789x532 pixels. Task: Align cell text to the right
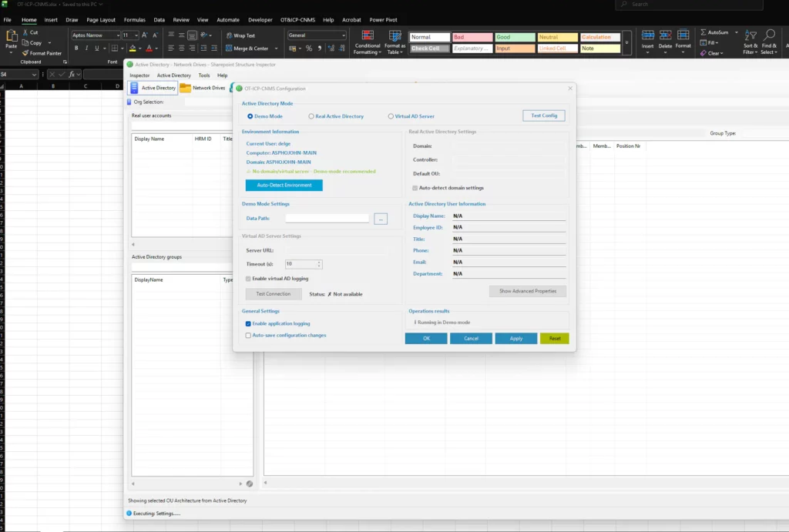192,49
